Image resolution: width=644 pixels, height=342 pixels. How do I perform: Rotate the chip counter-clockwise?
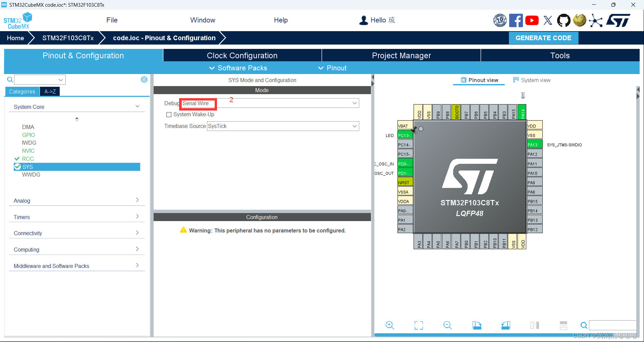pos(506,325)
